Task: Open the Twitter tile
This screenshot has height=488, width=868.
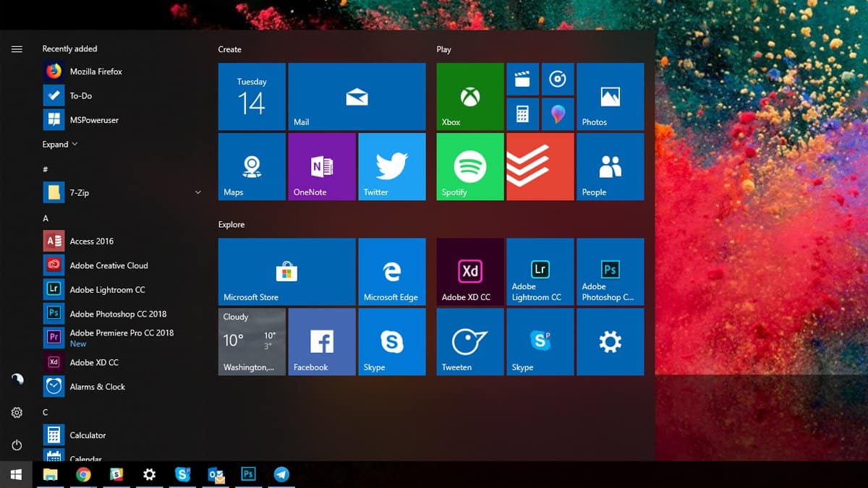Action: click(391, 166)
